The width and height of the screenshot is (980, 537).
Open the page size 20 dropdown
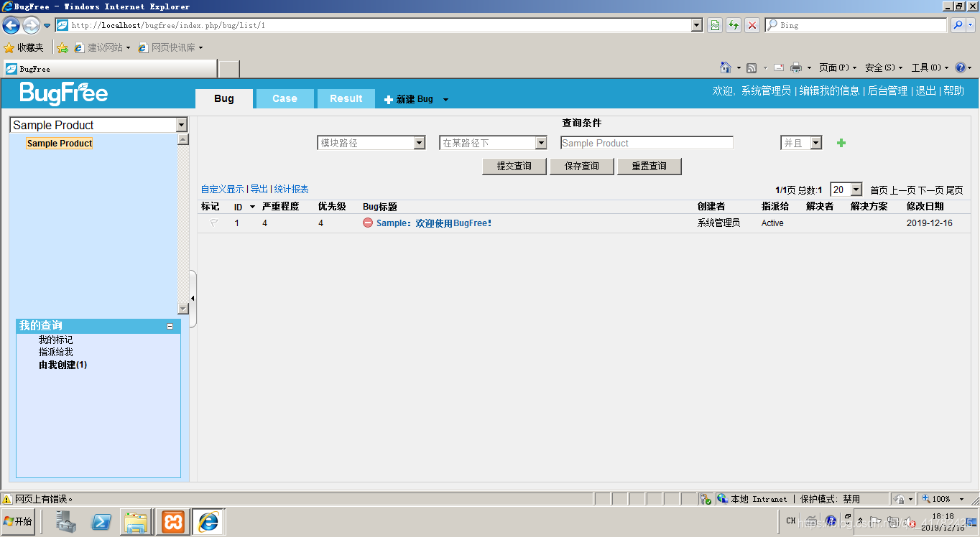click(x=856, y=190)
